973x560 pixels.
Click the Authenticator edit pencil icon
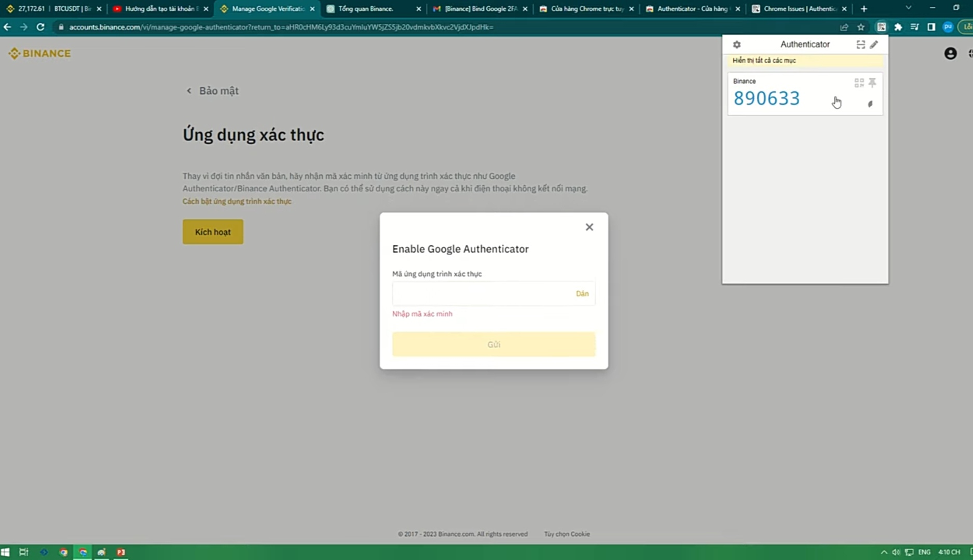(874, 45)
